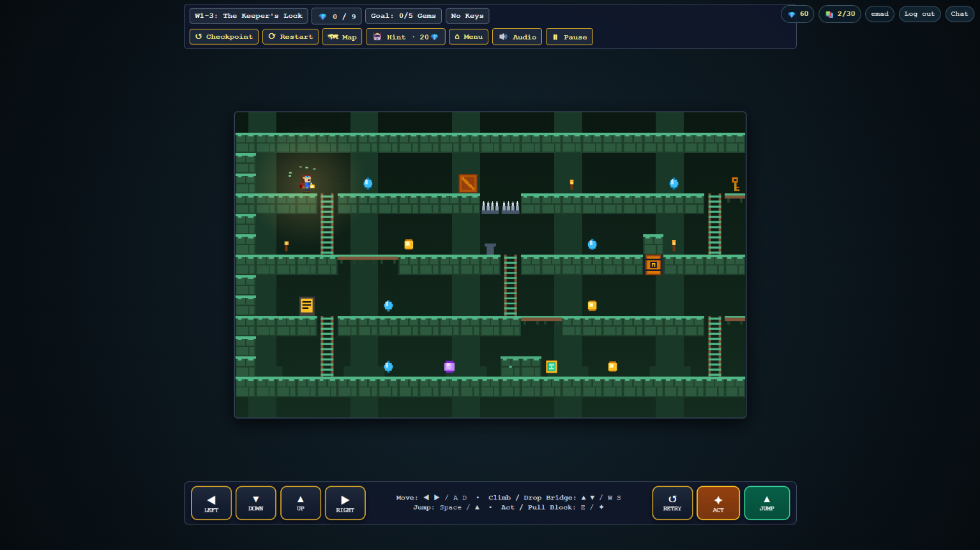Click the blue gem left of the locked door

tap(592, 244)
